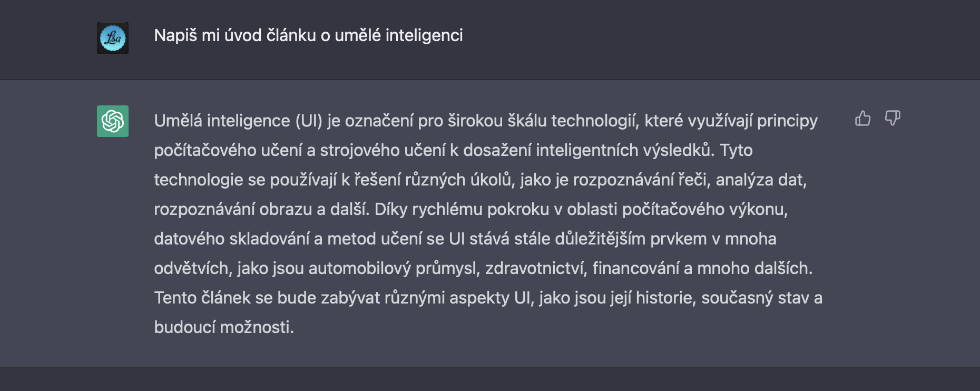
Task: Click the word "zdravotnictví" in the response
Action: pos(536,268)
